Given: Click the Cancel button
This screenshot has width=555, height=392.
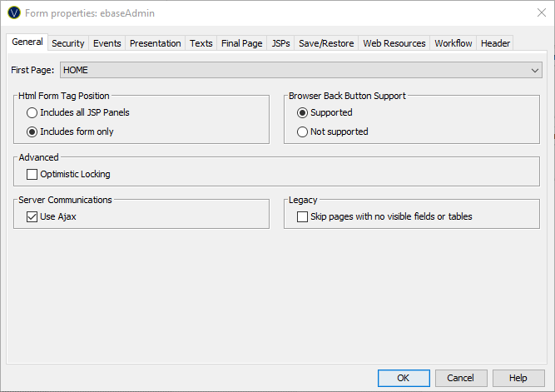Looking at the screenshot, I should 460,378.
